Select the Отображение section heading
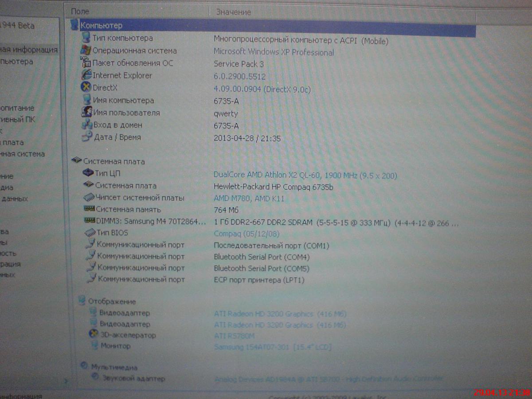Viewport: 532px width, 399px height. pyautogui.click(x=112, y=301)
